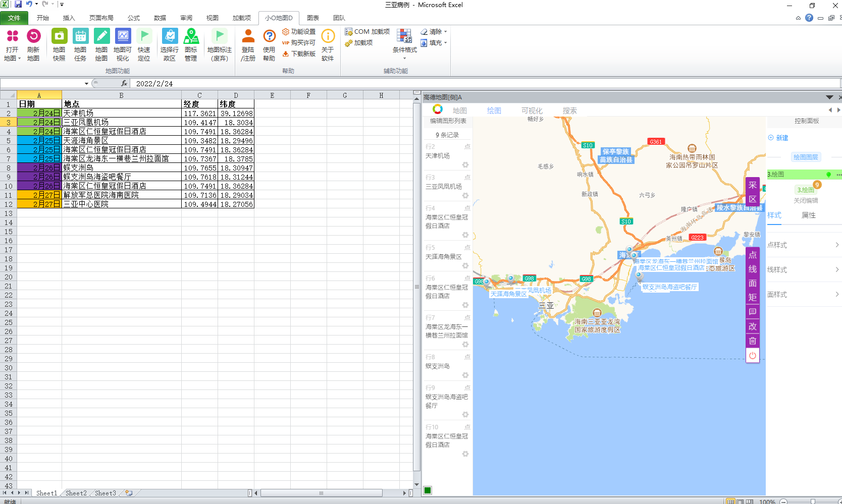Select the 地图绘图 pencil icon

(x=101, y=37)
